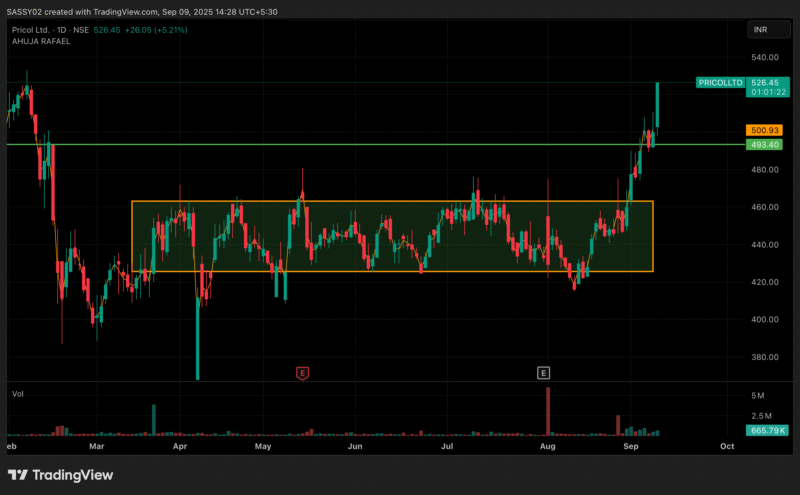The image size is (800, 495).
Task: Click the AHUJA RAFAEL text label
Action: coord(41,41)
